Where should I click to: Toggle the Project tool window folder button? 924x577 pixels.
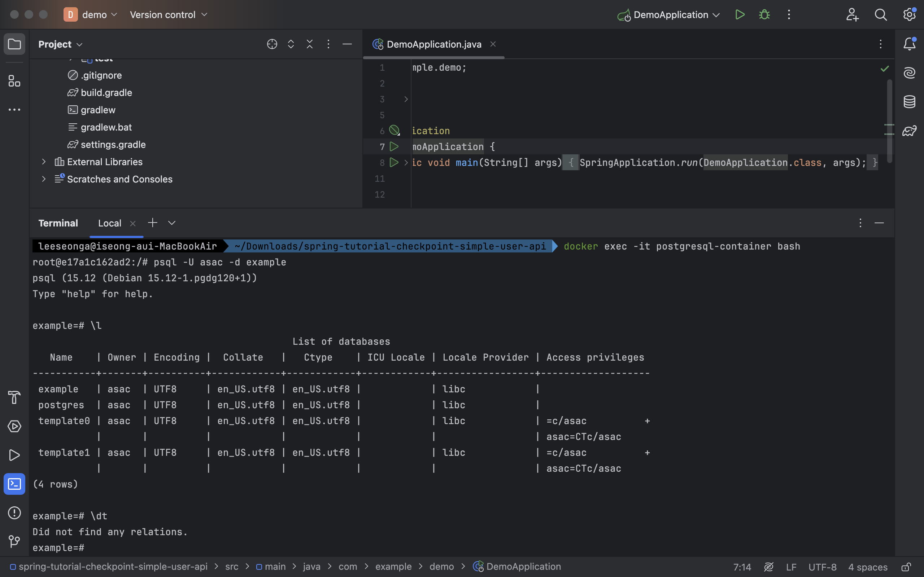[14, 44]
